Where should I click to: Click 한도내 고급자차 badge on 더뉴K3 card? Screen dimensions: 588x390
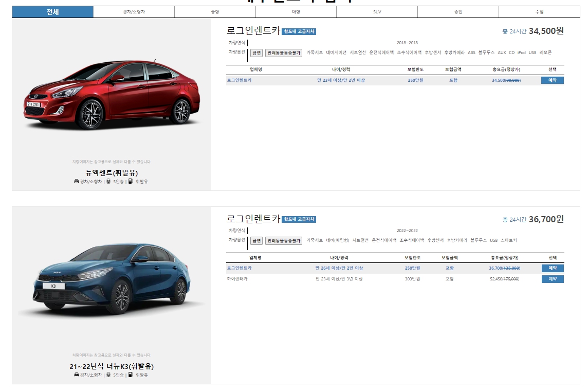(299, 219)
